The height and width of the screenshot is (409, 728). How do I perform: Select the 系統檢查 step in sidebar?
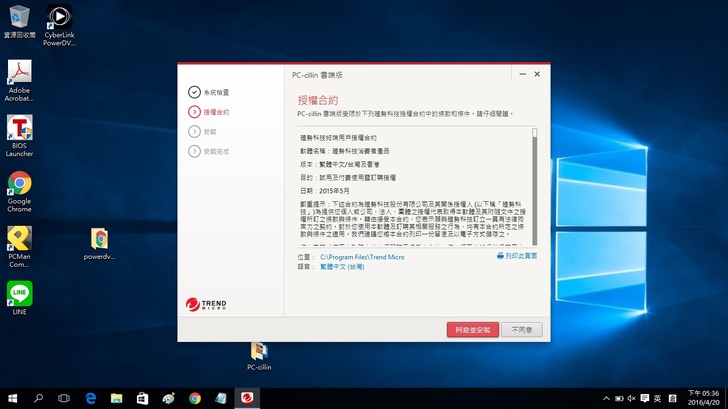215,92
